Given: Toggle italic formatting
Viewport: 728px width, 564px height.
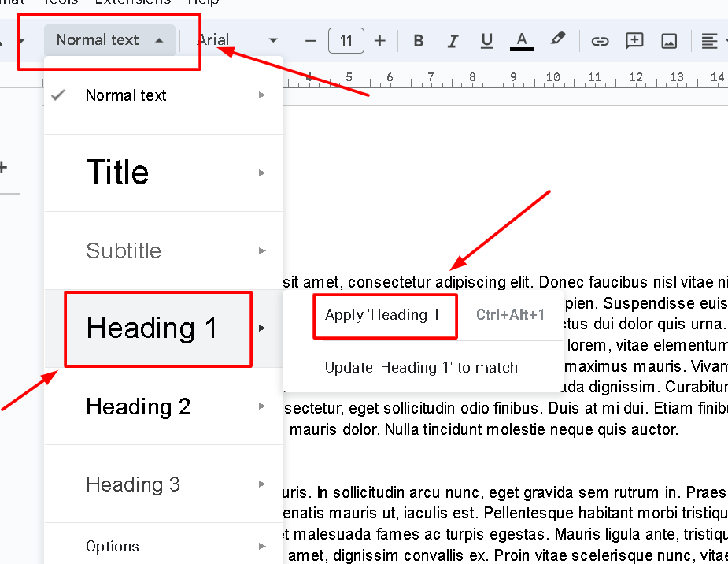Looking at the screenshot, I should [453, 41].
